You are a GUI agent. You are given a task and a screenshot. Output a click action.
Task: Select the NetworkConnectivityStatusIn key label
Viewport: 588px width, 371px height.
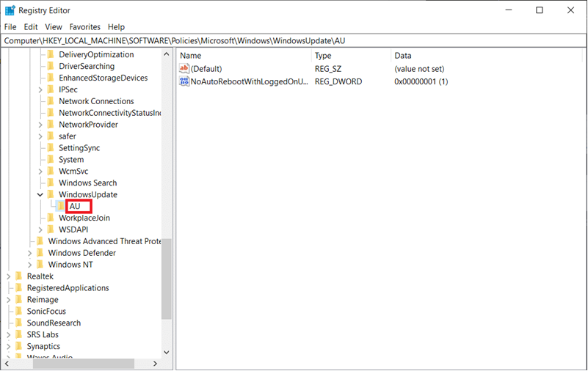(110, 113)
